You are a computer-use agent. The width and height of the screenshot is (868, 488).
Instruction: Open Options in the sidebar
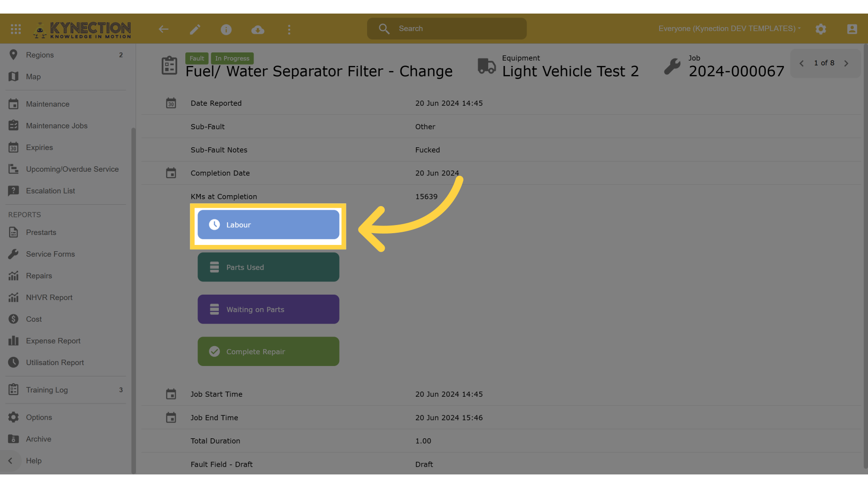point(66,417)
